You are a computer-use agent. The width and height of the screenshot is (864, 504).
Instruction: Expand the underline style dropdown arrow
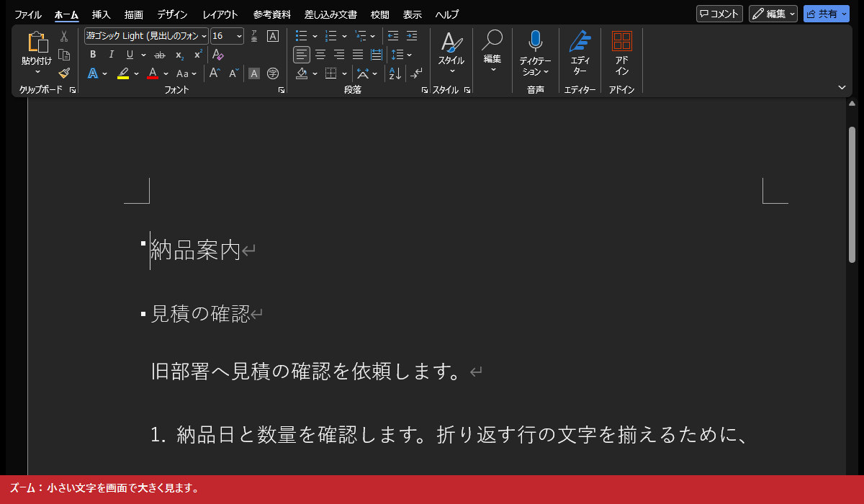143,55
